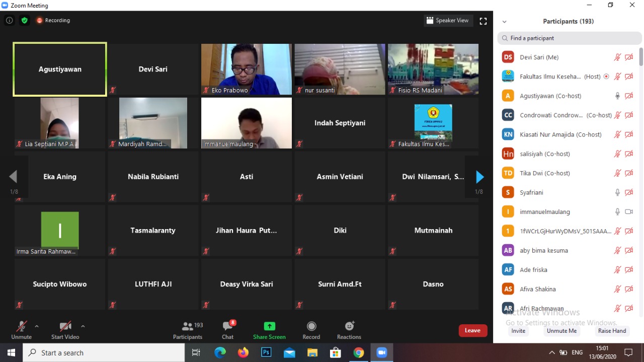The width and height of the screenshot is (644, 362).
Task: Leave the meeting
Action: tap(472, 330)
